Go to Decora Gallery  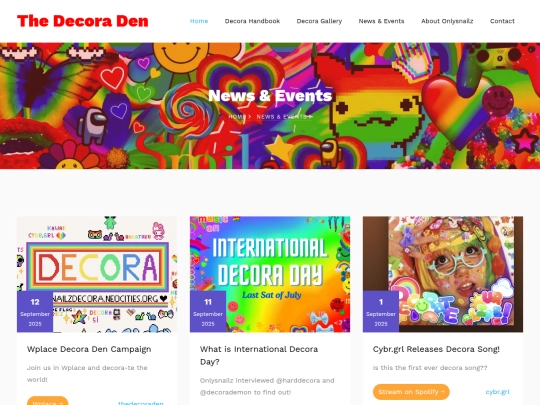point(319,21)
